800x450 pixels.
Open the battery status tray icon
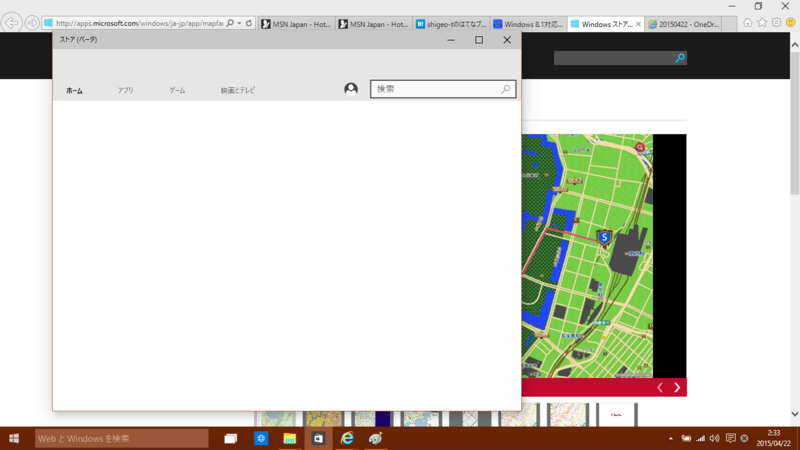tap(686, 438)
